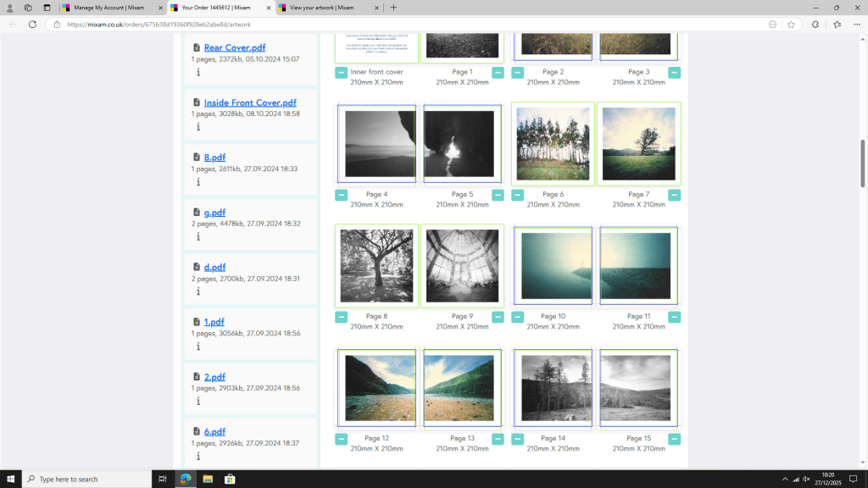The width and height of the screenshot is (868, 488).
Task: Open the 6.pdf file link
Action: point(214,431)
